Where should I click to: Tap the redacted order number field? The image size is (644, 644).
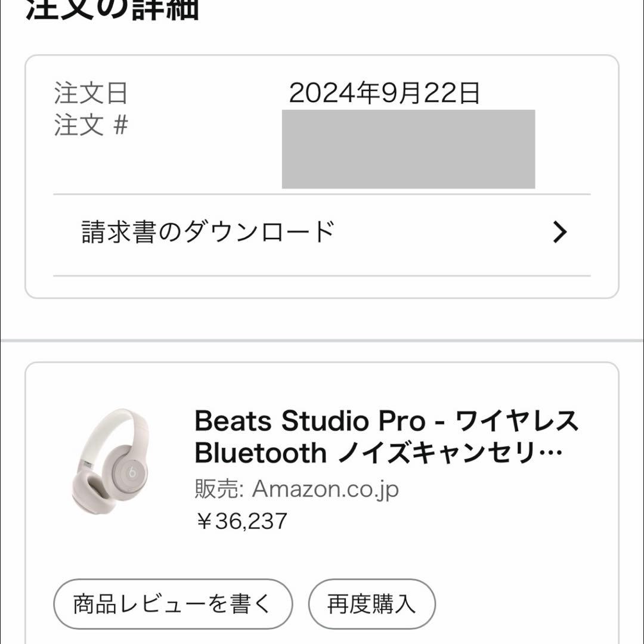408,149
